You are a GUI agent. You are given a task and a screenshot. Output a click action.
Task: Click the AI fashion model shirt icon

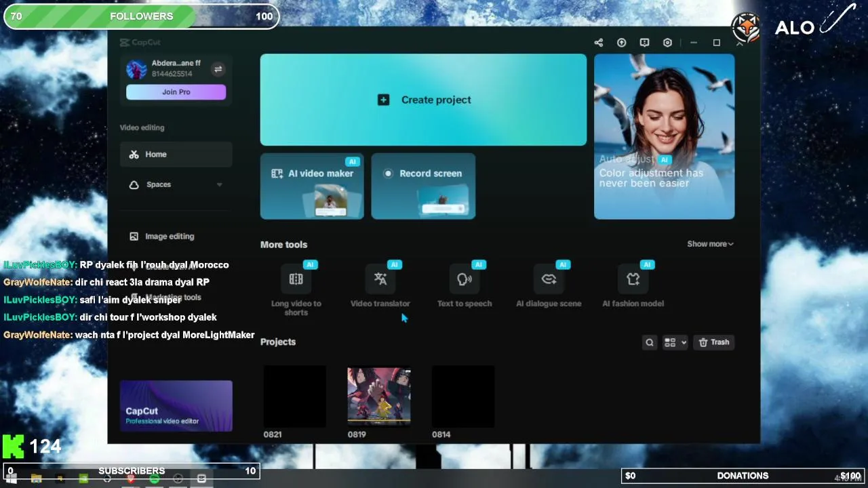pyautogui.click(x=633, y=279)
